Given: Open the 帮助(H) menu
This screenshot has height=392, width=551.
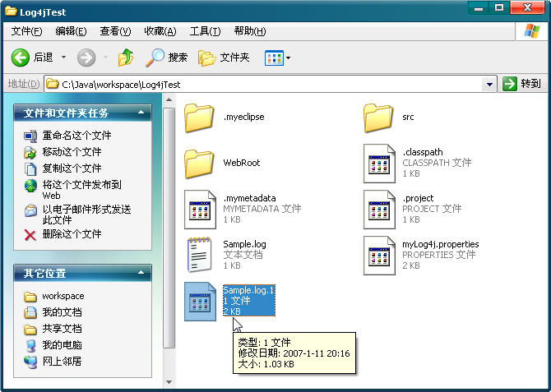Looking at the screenshot, I should tap(250, 31).
